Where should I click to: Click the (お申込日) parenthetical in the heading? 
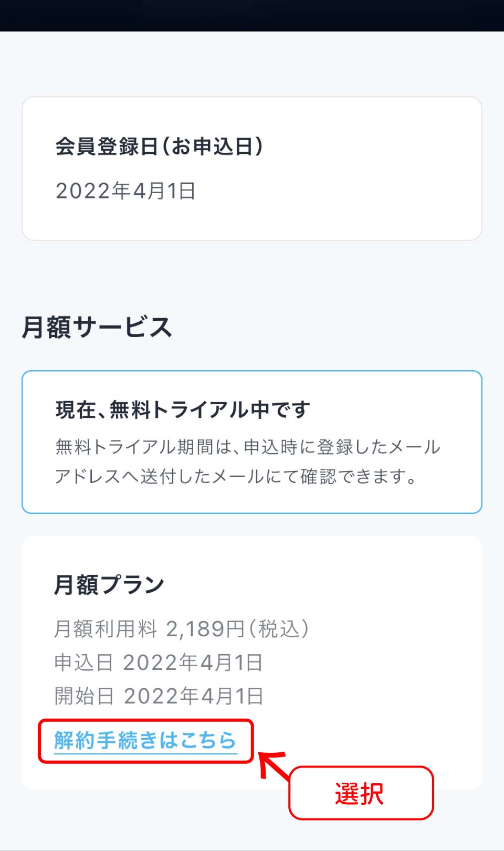(212, 146)
